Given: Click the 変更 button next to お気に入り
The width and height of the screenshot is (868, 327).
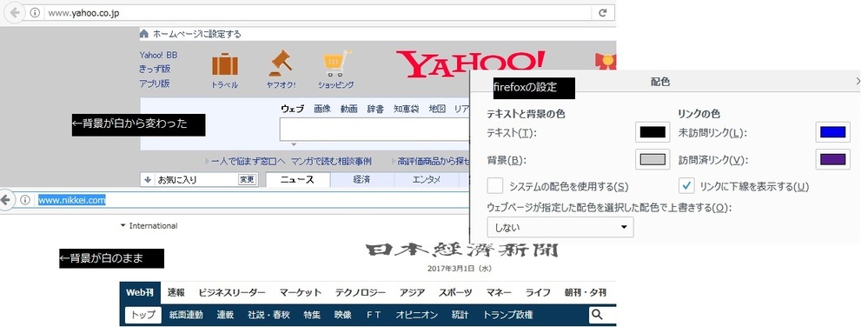Looking at the screenshot, I should 247,179.
